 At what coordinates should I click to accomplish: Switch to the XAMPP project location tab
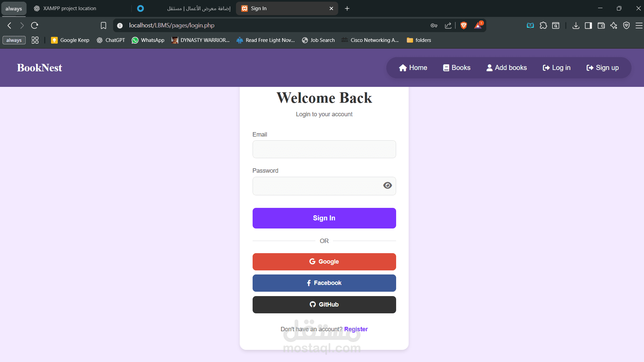click(x=69, y=8)
